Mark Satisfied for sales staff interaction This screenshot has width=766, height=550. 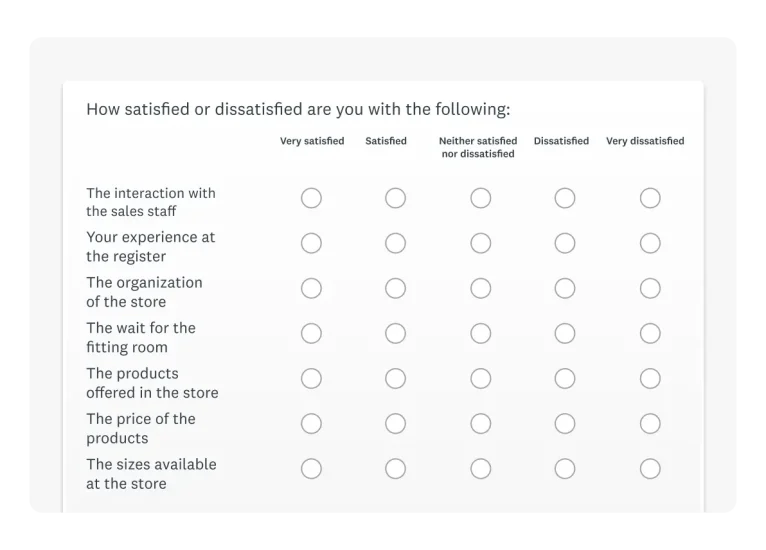[395, 198]
